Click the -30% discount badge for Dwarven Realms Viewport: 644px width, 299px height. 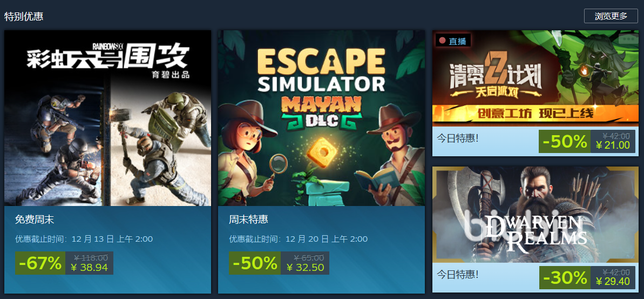point(565,277)
